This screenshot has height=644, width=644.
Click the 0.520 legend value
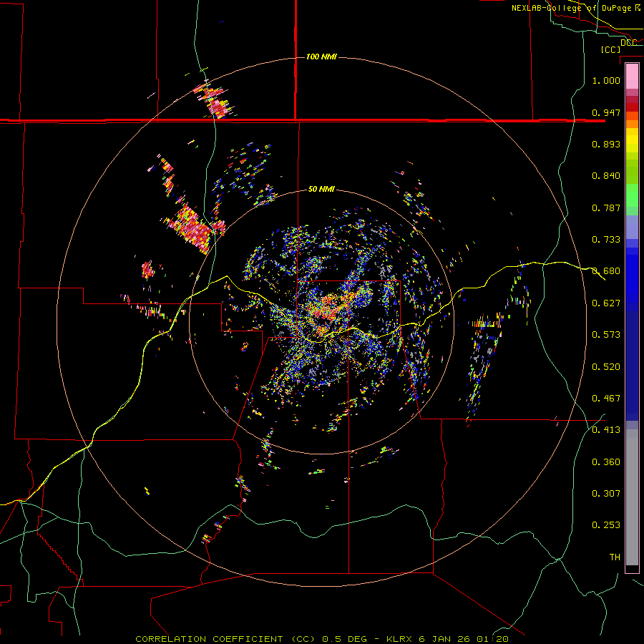[x=606, y=367]
